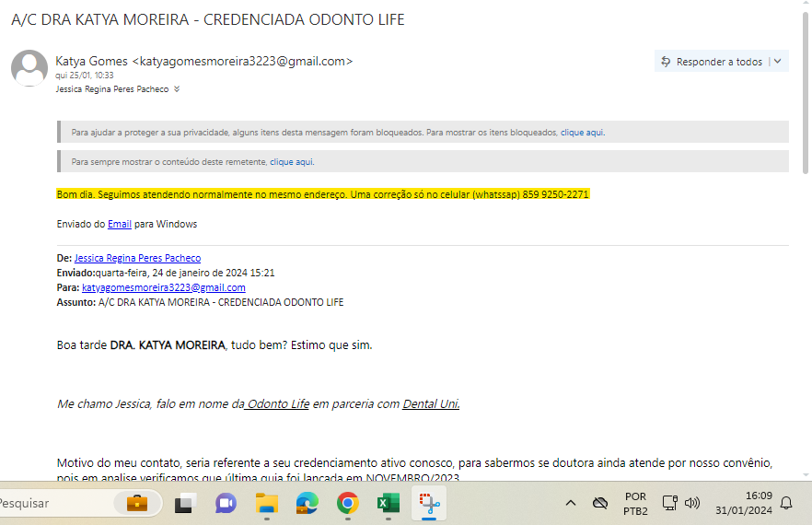Open Excel from the taskbar
The width and height of the screenshot is (812, 525).
point(389,503)
